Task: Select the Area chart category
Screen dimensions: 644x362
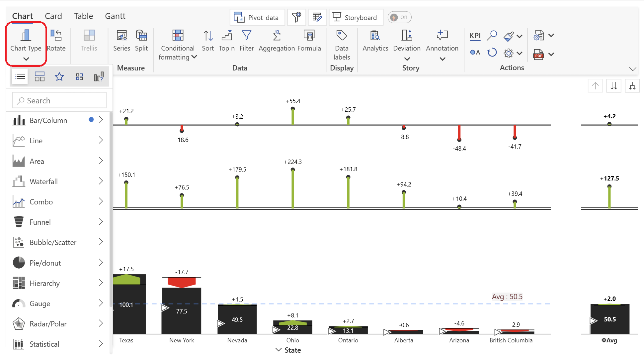Action: (x=58, y=161)
